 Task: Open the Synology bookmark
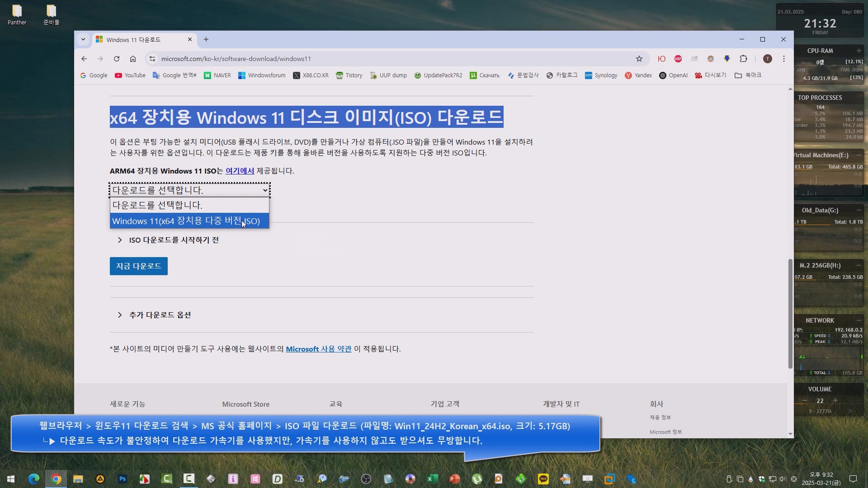tap(601, 75)
